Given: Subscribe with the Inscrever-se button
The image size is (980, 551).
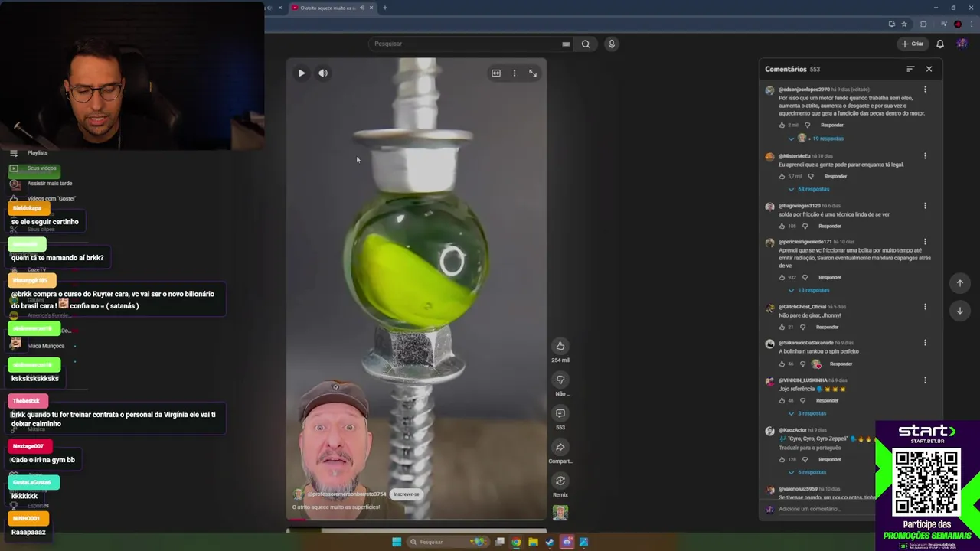Looking at the screenshot, I should point(407,494).
